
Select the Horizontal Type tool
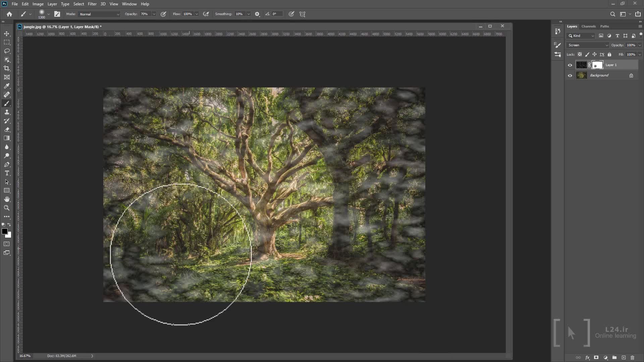7,173
